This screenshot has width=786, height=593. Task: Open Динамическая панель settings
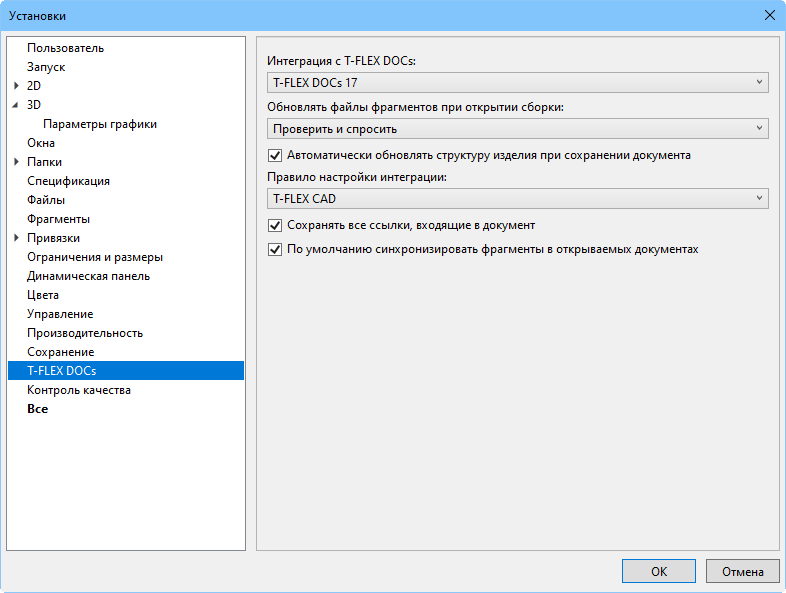point(89,276)
